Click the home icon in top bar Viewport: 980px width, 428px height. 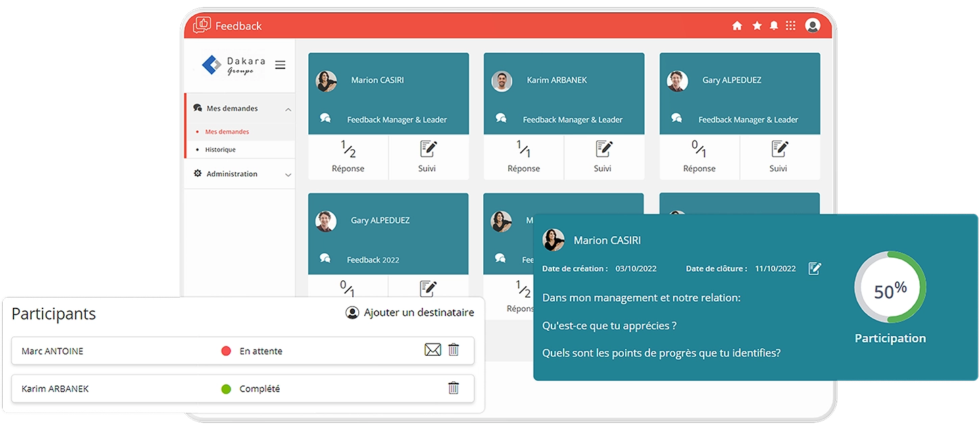pyautogui.click(x=737, y=26)
